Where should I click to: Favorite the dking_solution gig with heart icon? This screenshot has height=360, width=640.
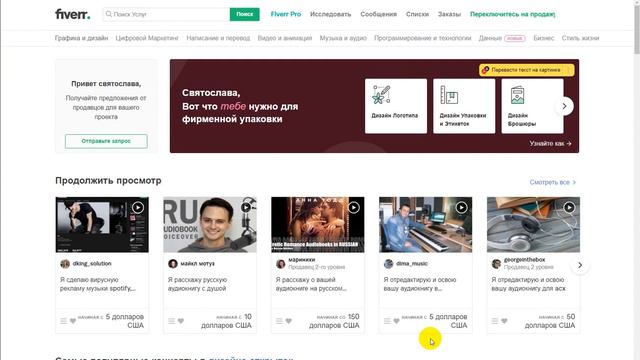coord(73,321)
